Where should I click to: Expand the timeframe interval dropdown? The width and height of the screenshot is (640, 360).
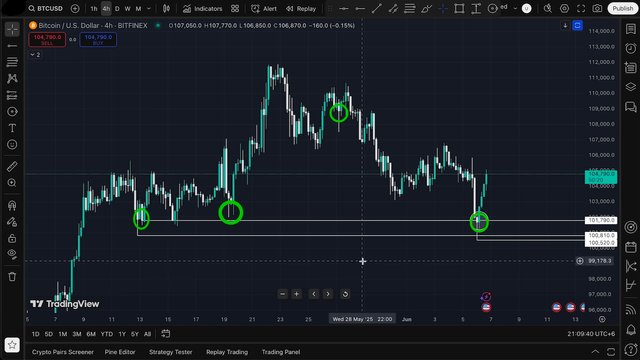click(149, 9)
